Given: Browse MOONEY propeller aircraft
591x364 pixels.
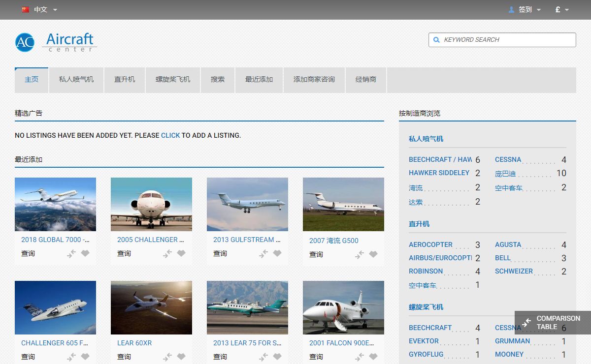Looking at the screenshot, I should (509, 355).
